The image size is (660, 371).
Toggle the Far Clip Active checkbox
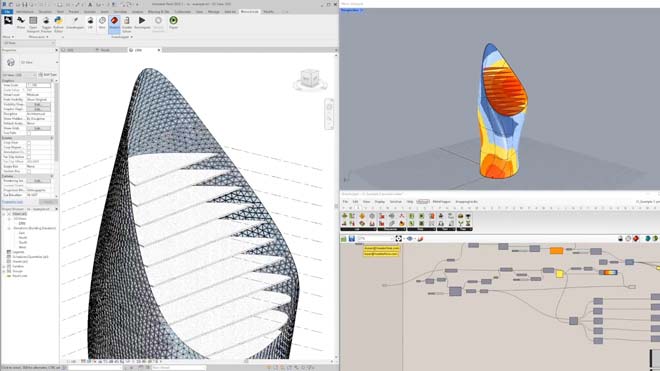(29, 157)
